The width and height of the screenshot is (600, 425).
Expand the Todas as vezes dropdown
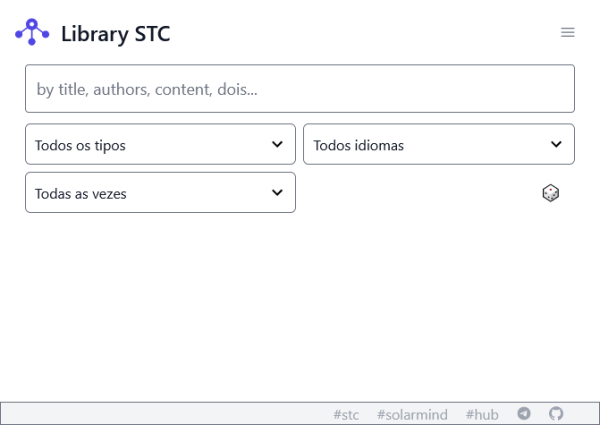coord(160,192)
